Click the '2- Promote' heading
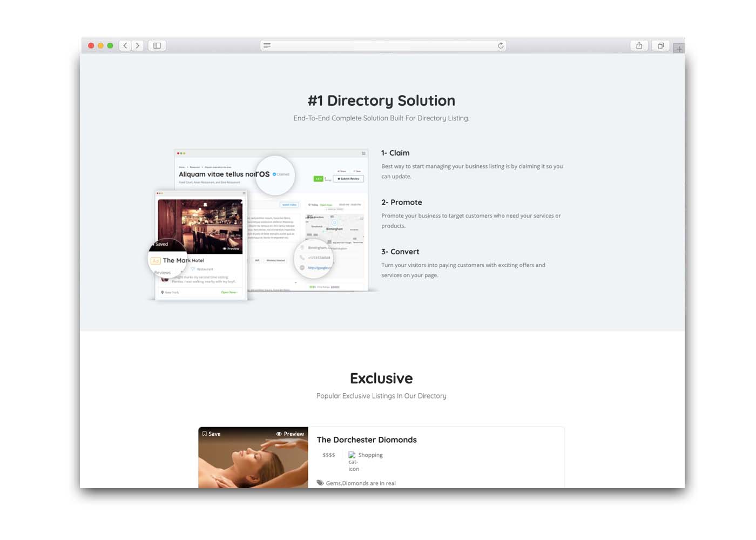This screenshot has height=540, width=756. [402, 202]
